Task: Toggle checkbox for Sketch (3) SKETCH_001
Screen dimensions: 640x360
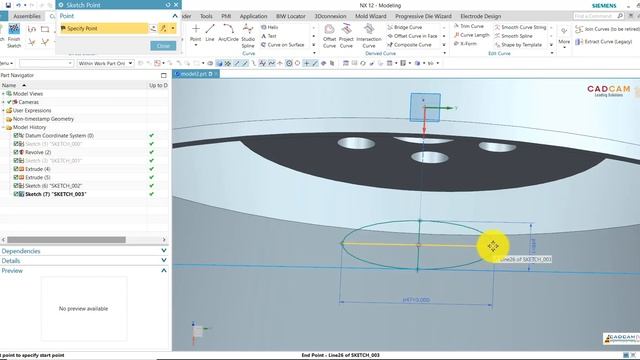Action: click(16, 161)
